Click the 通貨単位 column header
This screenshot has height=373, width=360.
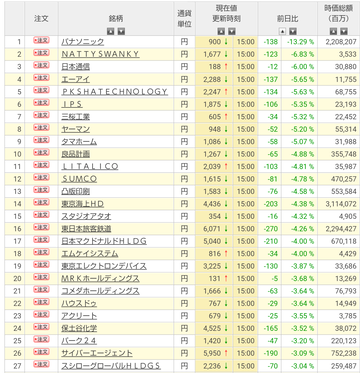pos(184,19)
